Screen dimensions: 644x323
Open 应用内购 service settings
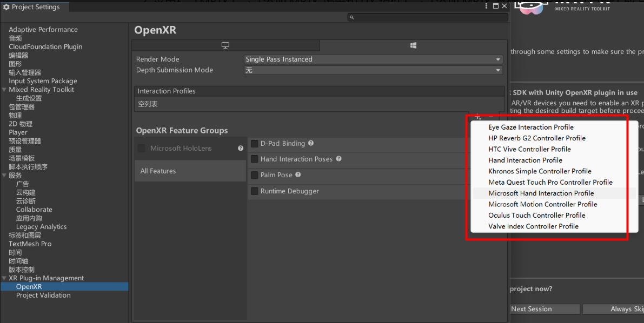(x=29, y=218)
